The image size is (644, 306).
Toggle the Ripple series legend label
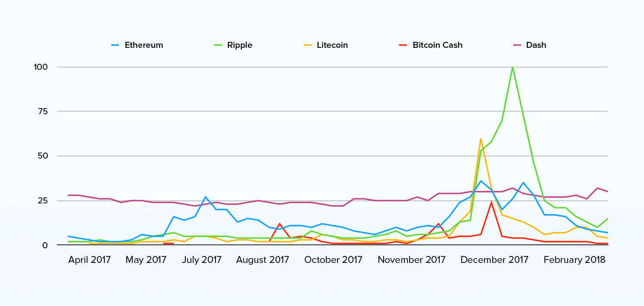click(x=240, y=45)
